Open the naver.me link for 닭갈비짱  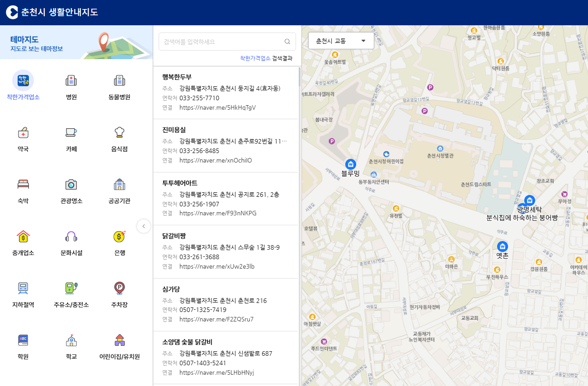217,266
